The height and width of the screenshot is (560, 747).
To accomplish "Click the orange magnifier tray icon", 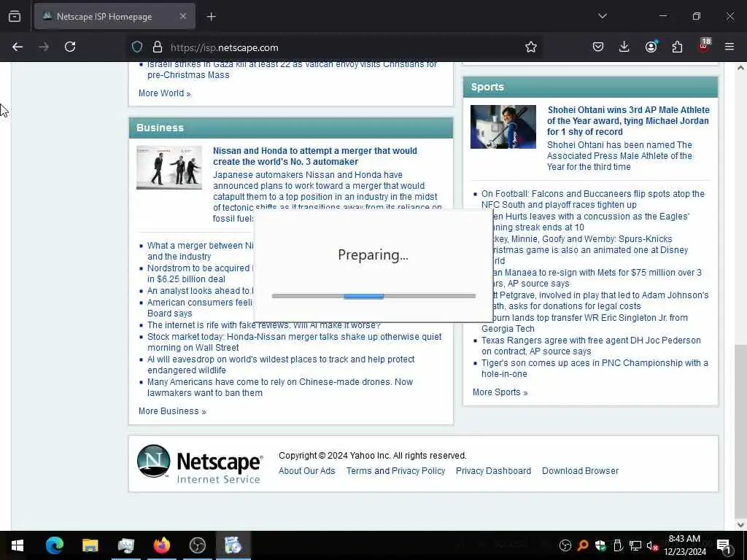I will (x=583, y=545).
